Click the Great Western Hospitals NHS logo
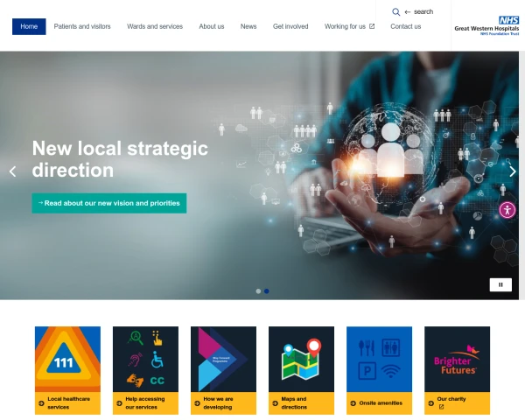Image resolution: width=525 pixels, height=420 pixels. (x=486, y=25)
